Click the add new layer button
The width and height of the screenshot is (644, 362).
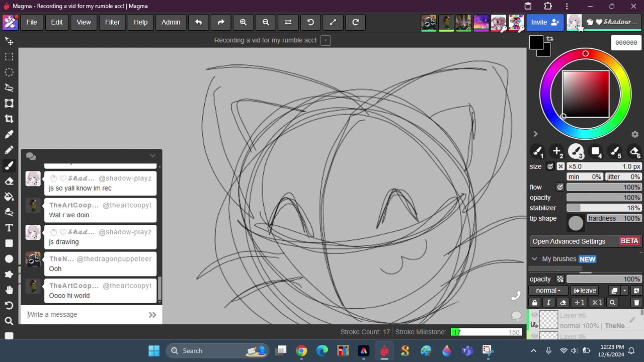pos(636,291)
